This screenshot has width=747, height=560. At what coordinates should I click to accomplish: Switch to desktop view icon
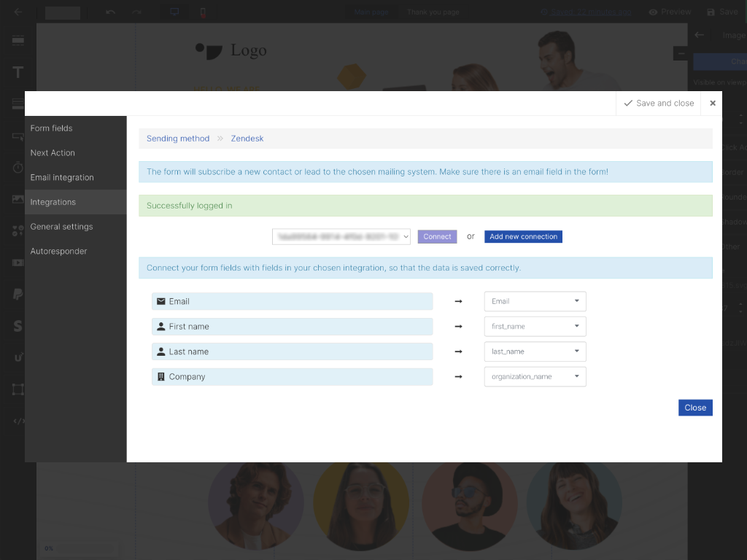174,12
